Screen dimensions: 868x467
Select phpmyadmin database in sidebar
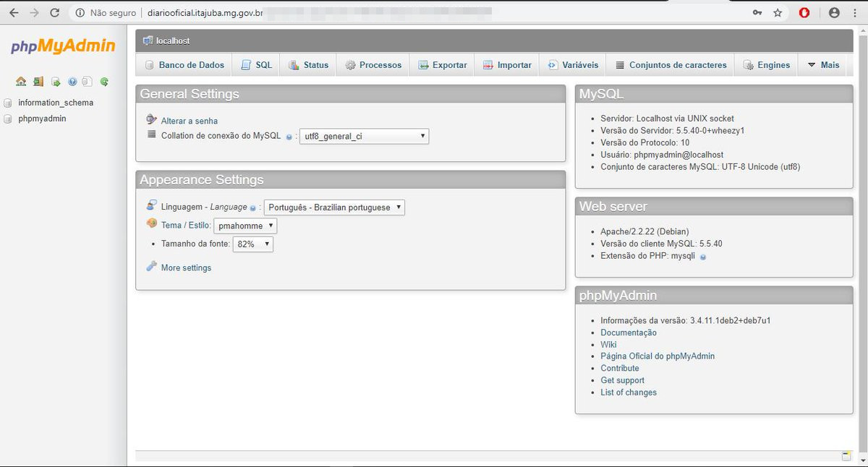click(x=42, y=119)
